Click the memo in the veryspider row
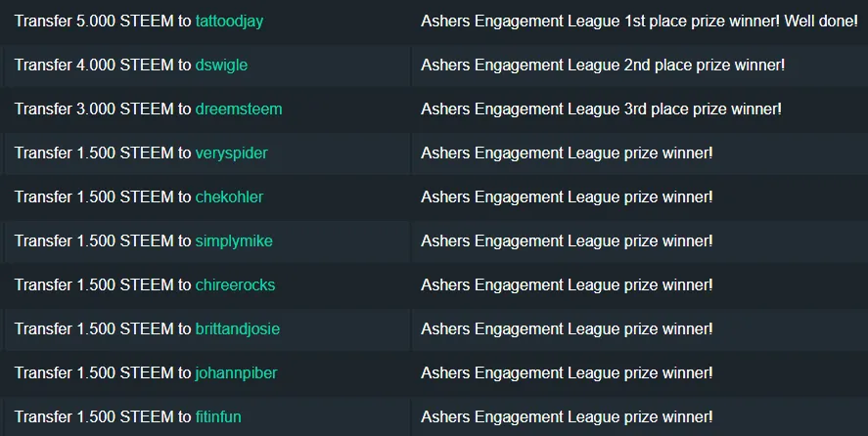The image size is (868, 436). pos(567,153)
